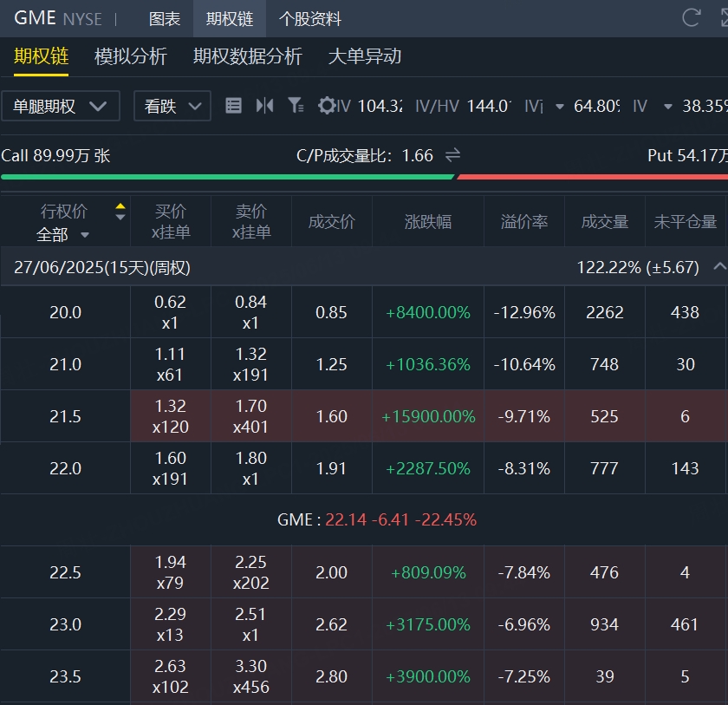The width and height of the screenshot is (728, 705).
Task: Click the +8400.00% change cell
Action: 427,312
